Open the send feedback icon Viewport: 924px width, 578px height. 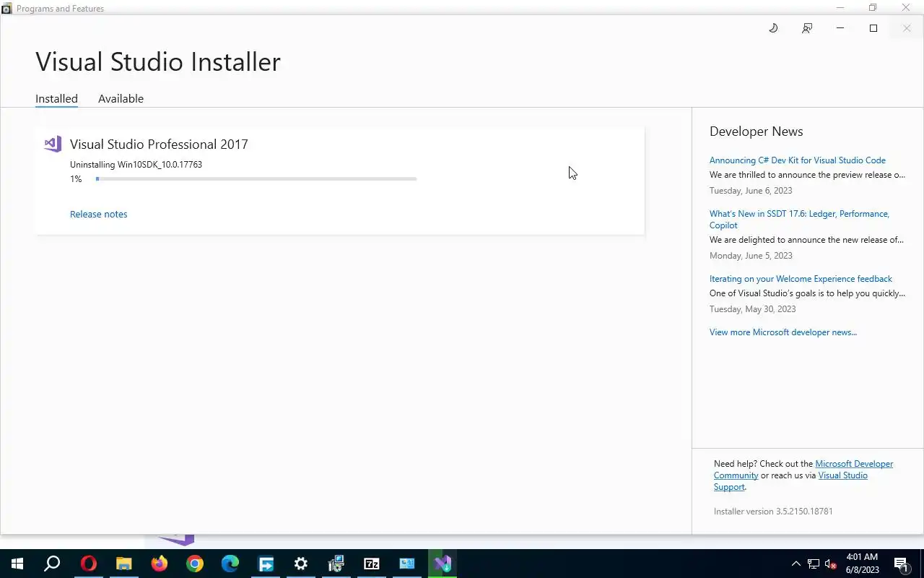pos(807,28)
